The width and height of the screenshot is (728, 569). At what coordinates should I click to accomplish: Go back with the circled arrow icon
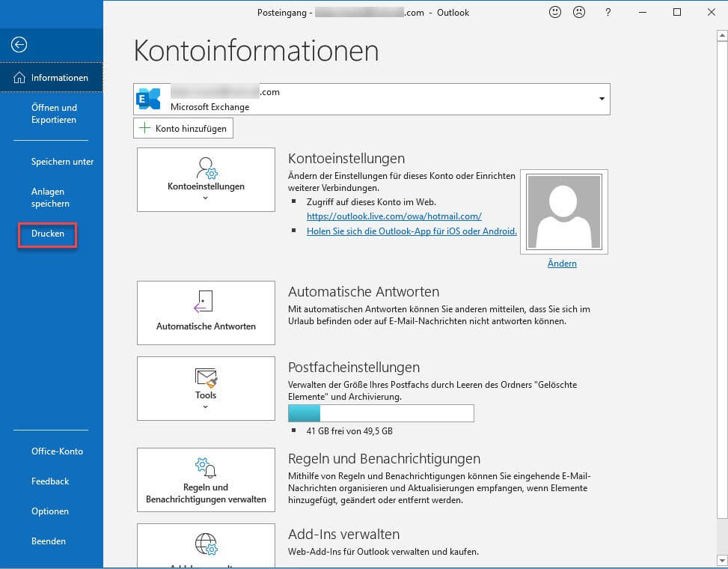click(19, 45)
